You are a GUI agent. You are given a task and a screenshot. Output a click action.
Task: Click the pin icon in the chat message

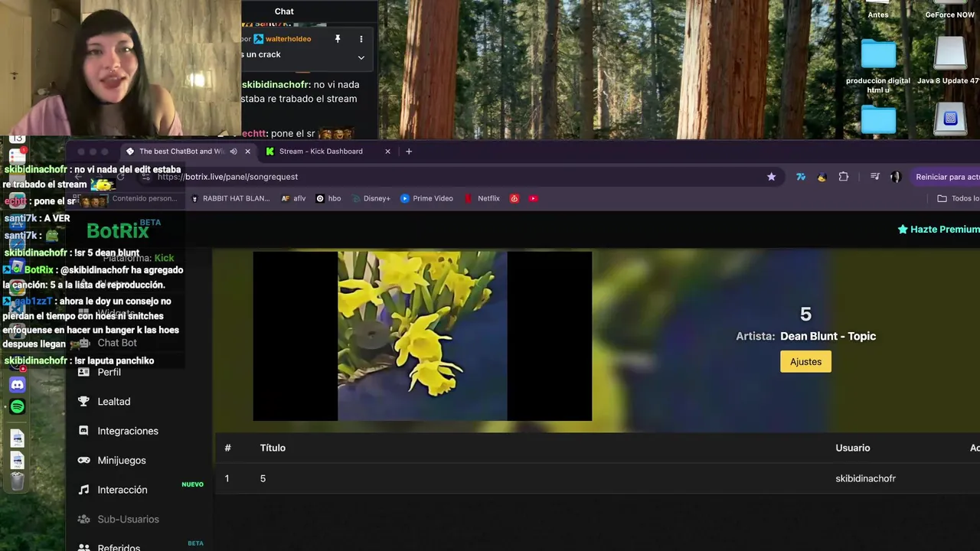[x=338, y=39]
